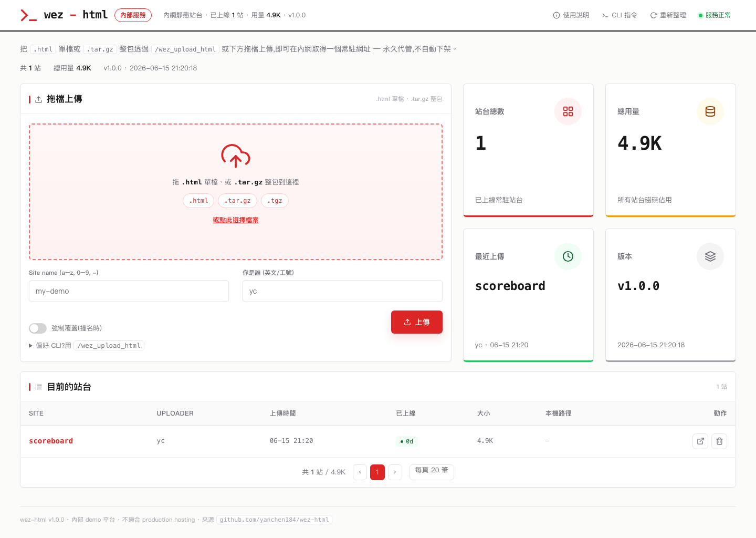Expand the 偏好 CLI? disclosure triangle
The image size is (756, 538).
click(x=31, y=346)
